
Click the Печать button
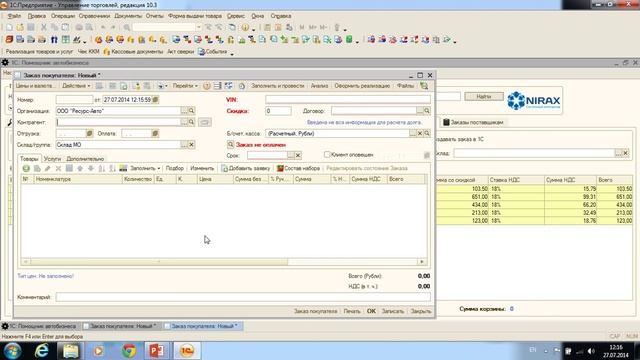pos(352,311)
